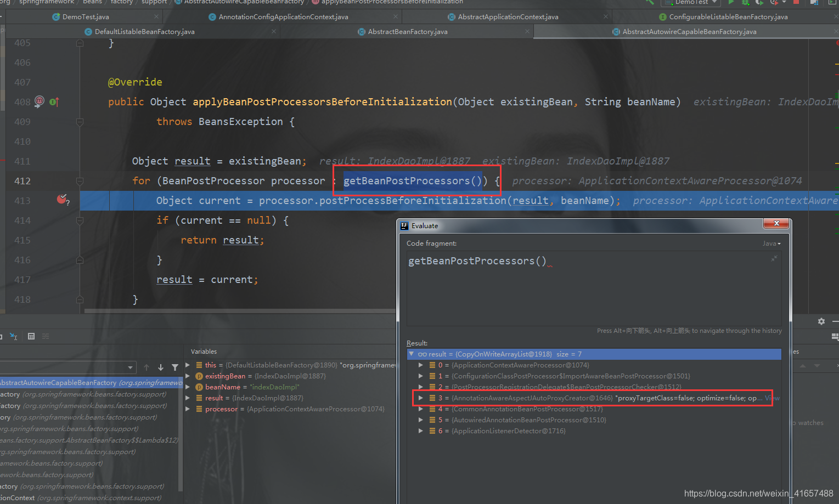Select the AbstractAutowireCapableBeanFactory stack frame
The image size is (839, 504).
point(91,382)
